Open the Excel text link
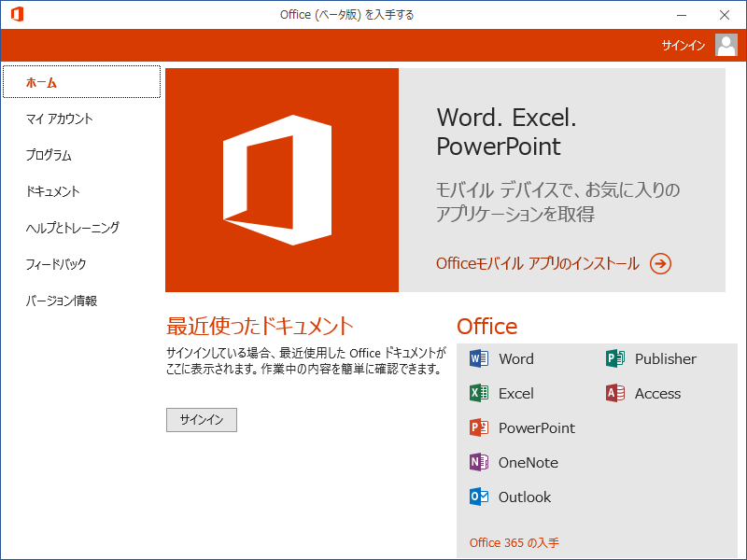 [516, 393]
